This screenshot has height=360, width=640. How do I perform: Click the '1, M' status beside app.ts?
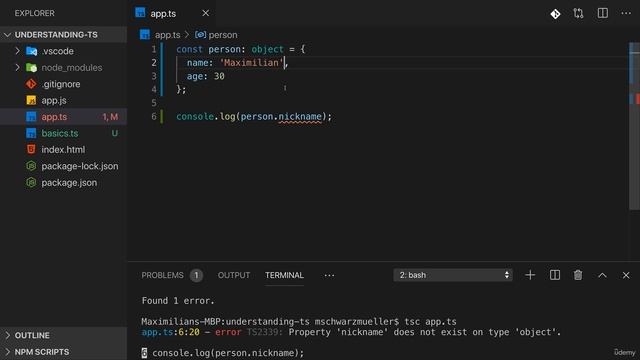click(x=110, y=117)
